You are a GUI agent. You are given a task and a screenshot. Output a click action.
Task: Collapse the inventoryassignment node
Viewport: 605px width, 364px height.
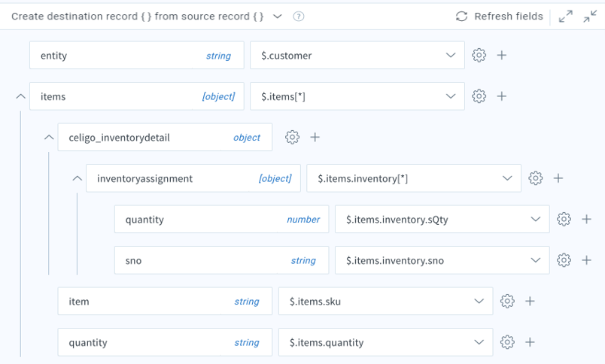(x=78, y=178)
